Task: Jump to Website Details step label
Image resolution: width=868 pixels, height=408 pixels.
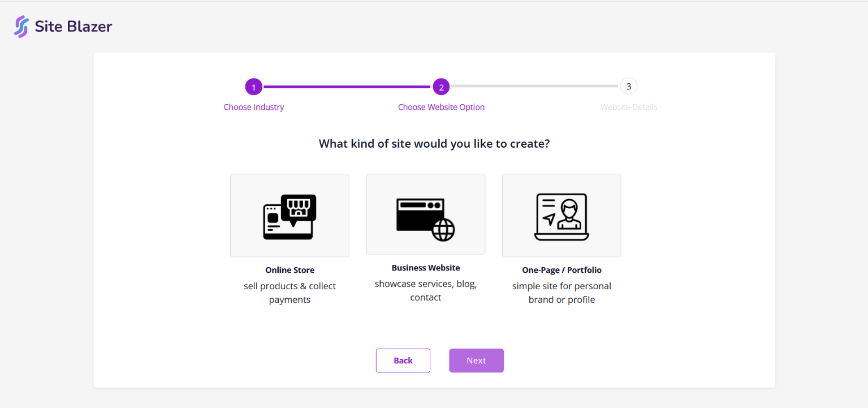Action: [x=629, y=108]
